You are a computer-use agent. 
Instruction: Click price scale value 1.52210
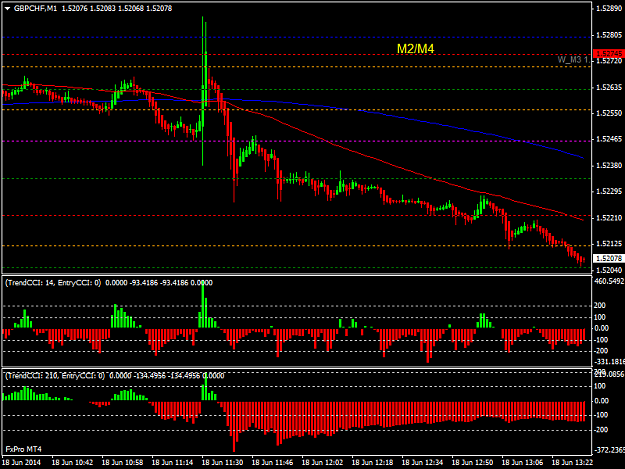pyautogui.click(x=609, y=218)
